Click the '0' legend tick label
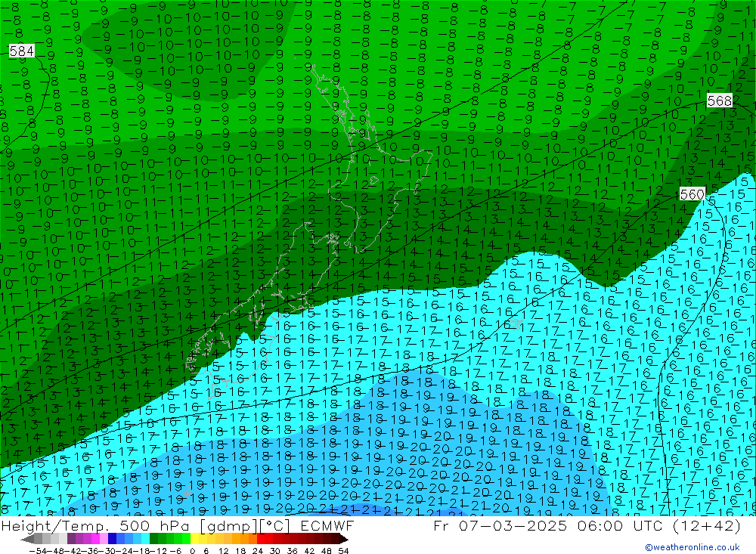 192,551
